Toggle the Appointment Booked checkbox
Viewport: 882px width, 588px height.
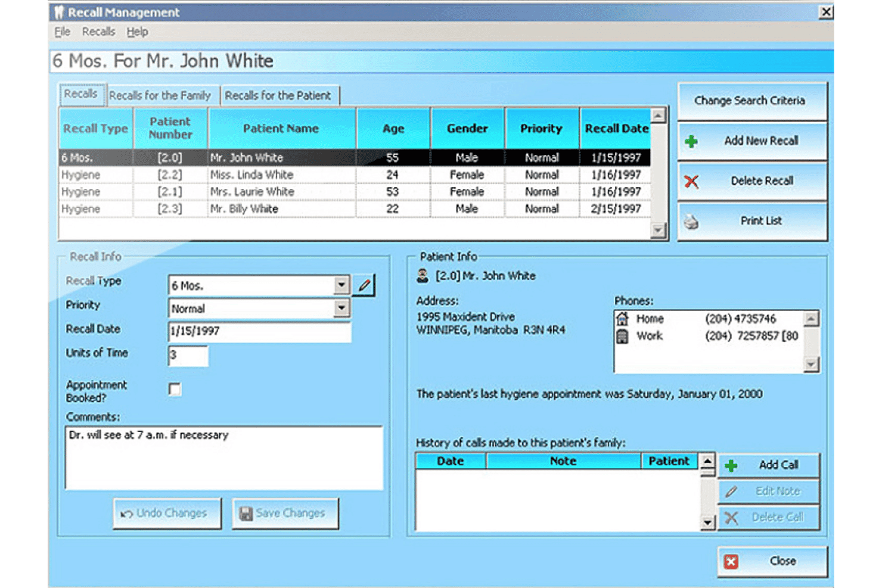175,389
